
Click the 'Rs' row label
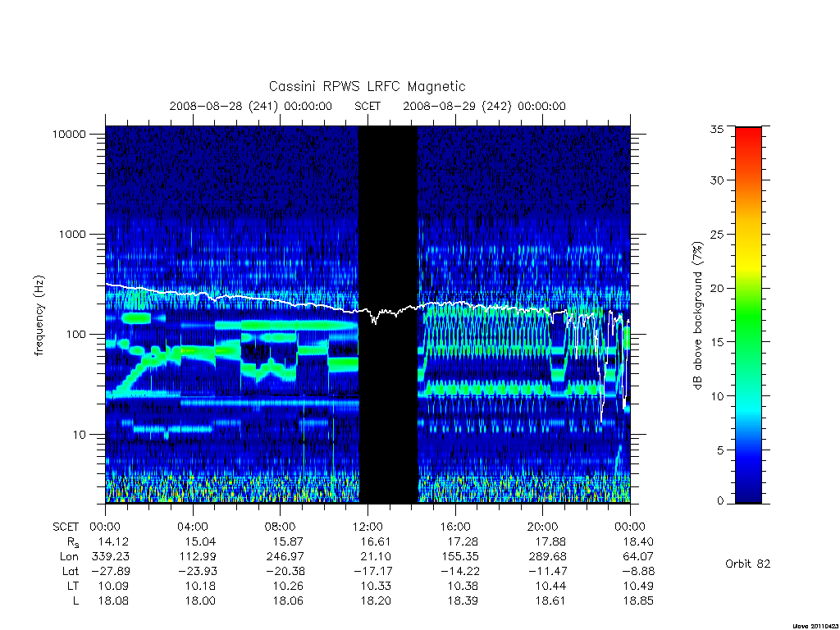coord(73,542)
